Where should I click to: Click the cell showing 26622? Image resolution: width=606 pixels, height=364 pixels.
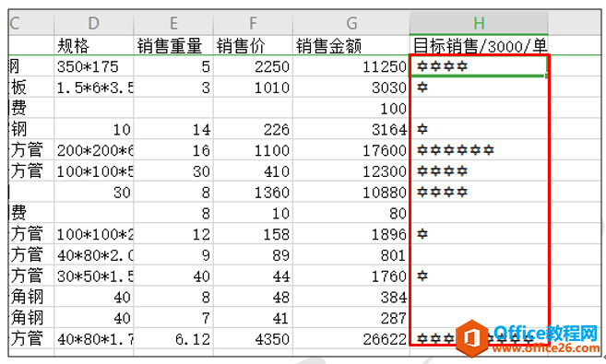(351, 339)
